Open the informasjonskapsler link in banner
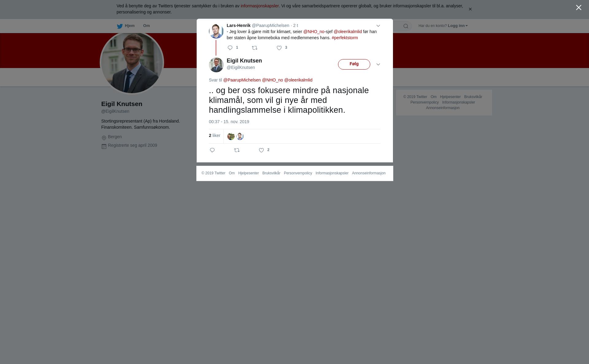 (x=260, y=6)
